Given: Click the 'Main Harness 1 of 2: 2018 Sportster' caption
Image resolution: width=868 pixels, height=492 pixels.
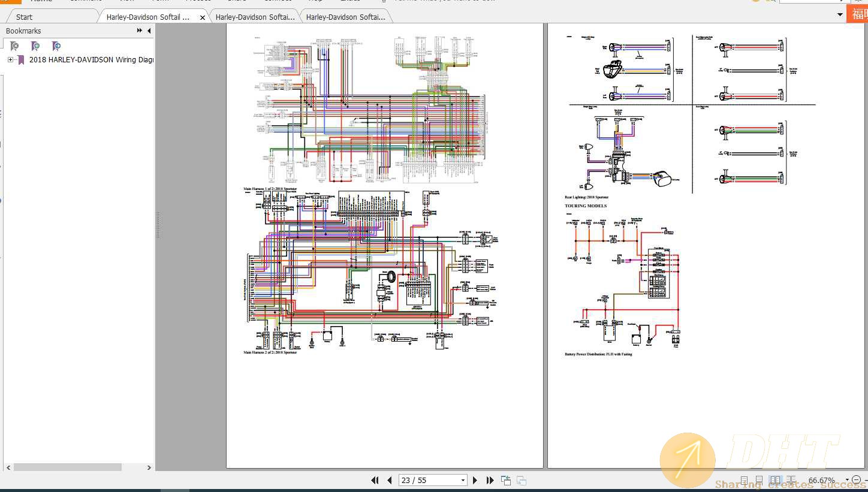Looking at the screenshot, I should [x=270, y=189].
